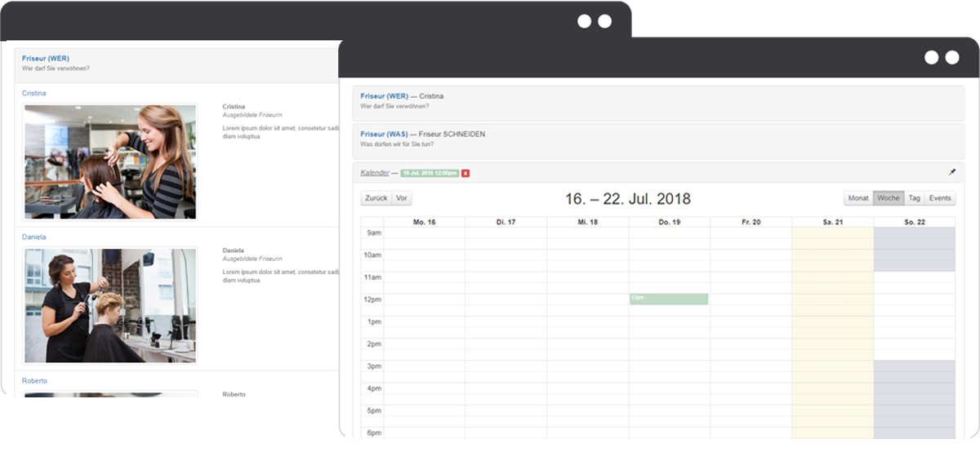Collapse the Kalender section

(x=373, y=173)
